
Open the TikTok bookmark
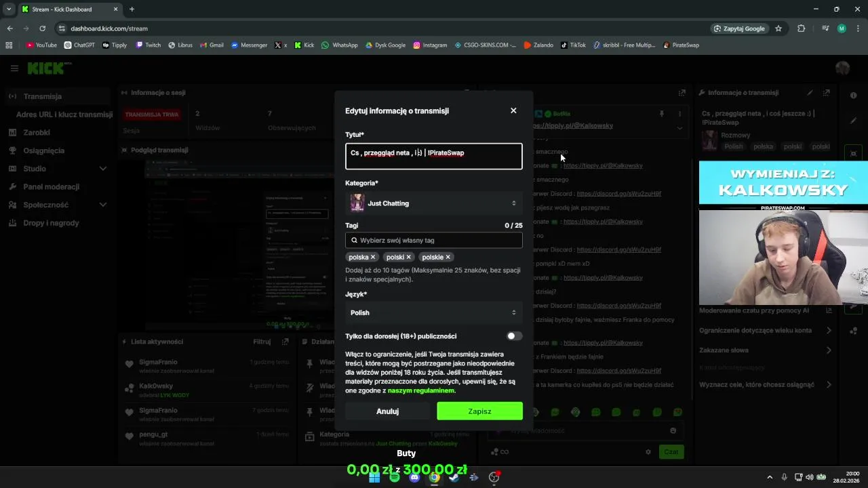[x=573, y=45]
